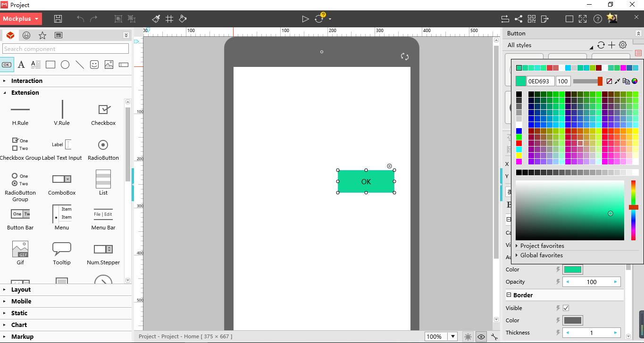Expand Project favorites in color picker
The height and width of the screenshot is (343, 644).
[x=540, y=245]
